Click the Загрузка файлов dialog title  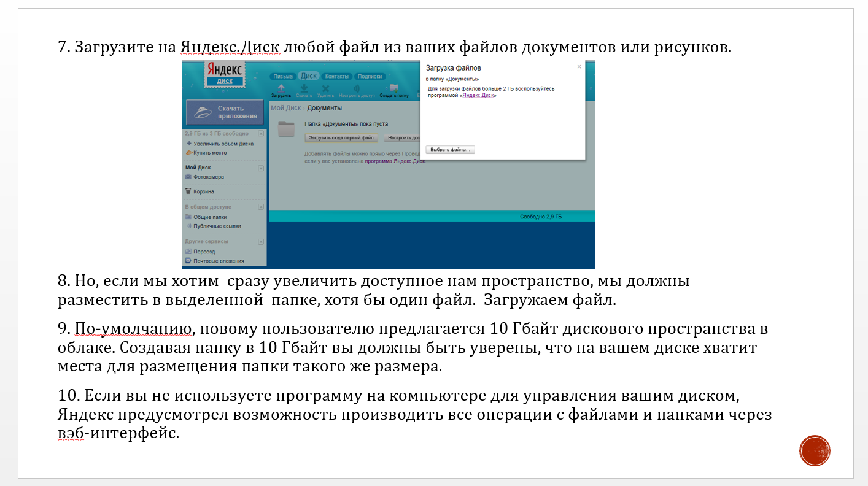coord(454,67)
